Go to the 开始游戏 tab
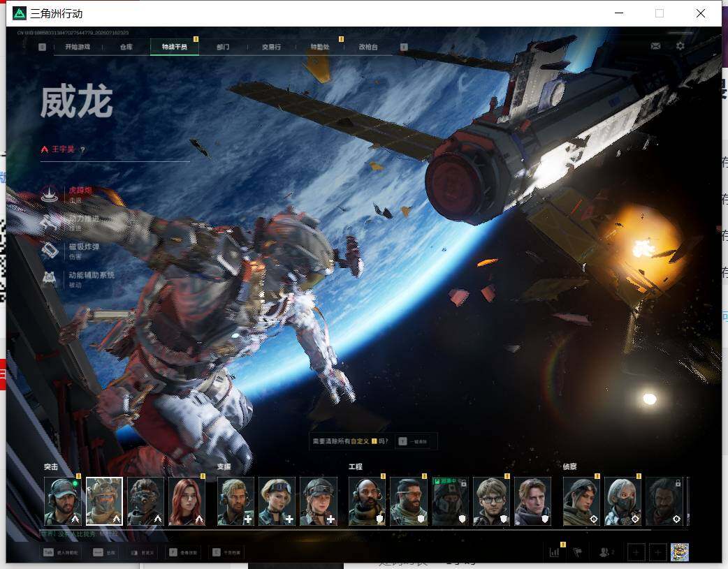728x569 pixels. pyautogui.click(x=78, y=47)
